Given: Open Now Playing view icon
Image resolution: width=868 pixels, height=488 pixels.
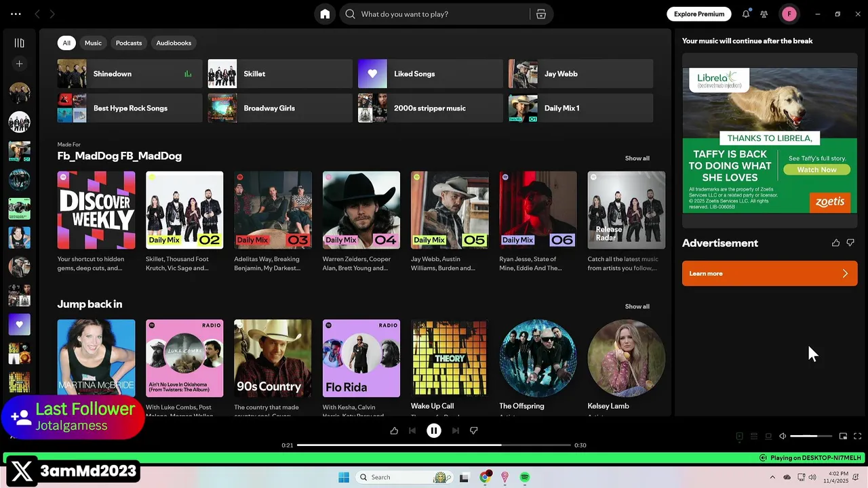Looking at the screenshot, I should 739,436.
